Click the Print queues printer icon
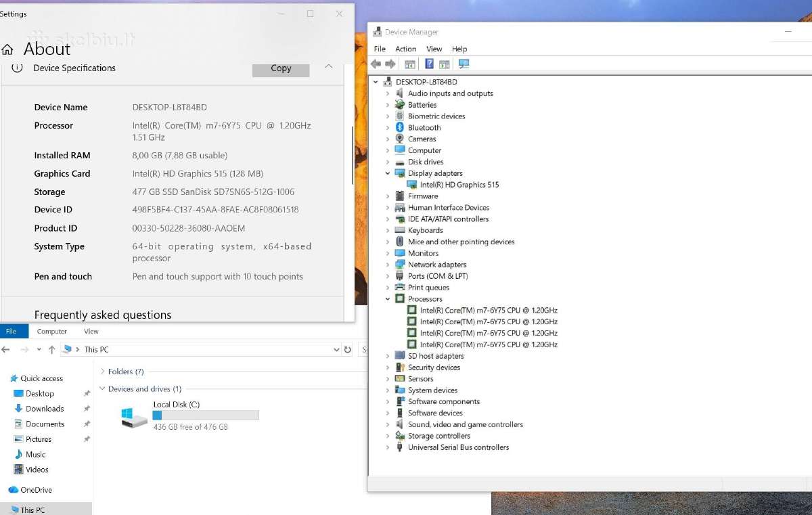 pyautogui.click(x=400, y=288)
